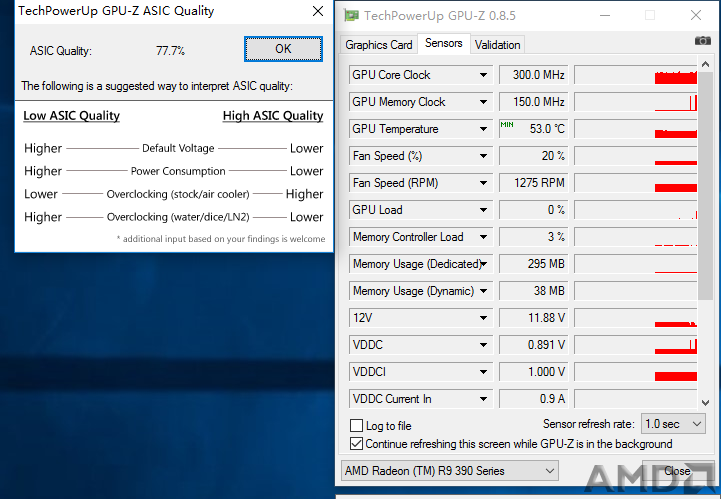Screen dimensions: 721x499
Task: Click the Fan Speed (RPM) history graph
Action: point(636,183)
